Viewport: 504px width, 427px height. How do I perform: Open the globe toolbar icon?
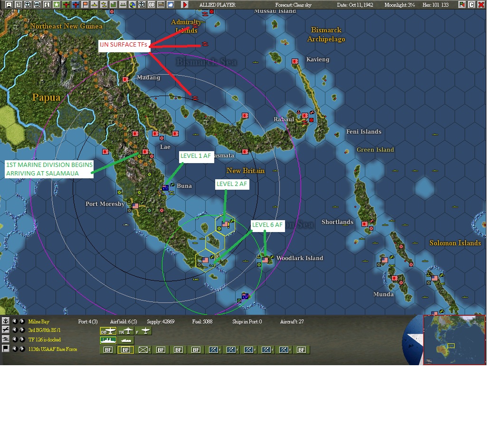(133, 4)
